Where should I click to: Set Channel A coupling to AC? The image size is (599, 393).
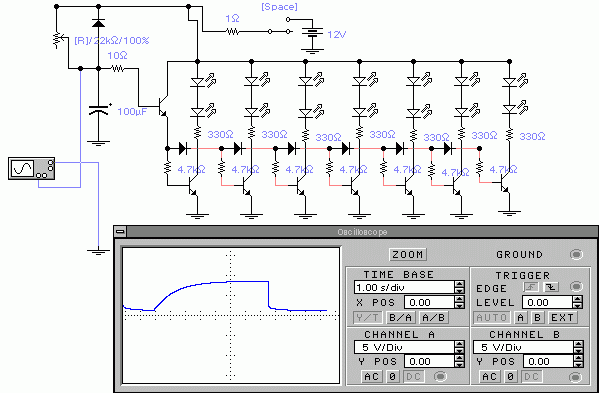click(371, 377)
